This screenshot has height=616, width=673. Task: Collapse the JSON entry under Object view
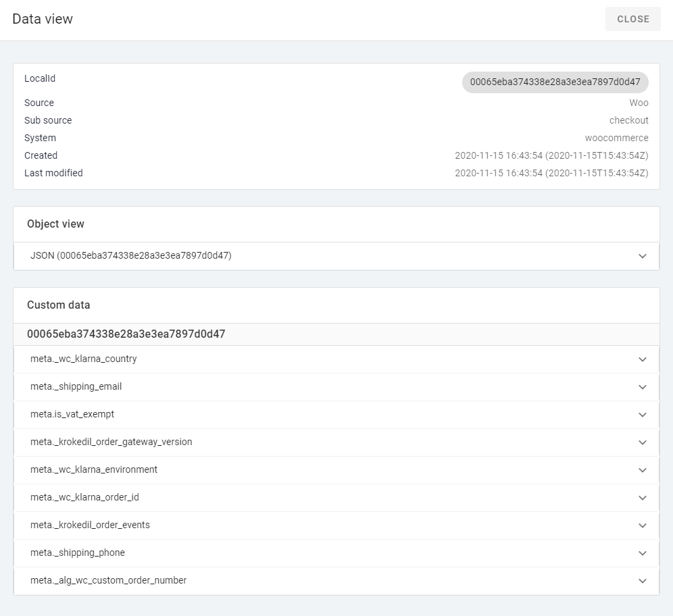pos(643,256)
